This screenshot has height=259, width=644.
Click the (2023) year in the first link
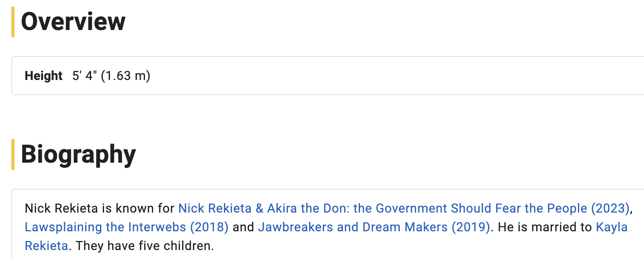tap(610, 208)
